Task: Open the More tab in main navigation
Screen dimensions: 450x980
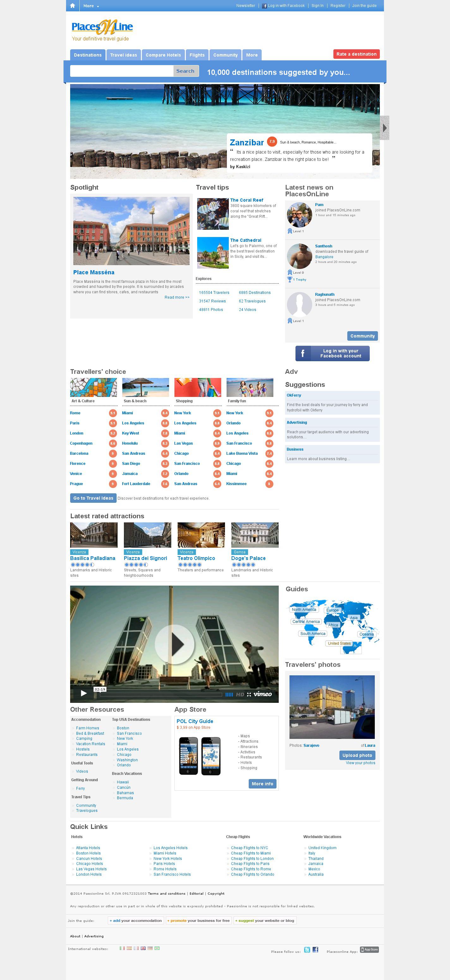Action: pyautogui.click(x=252, y=55)
